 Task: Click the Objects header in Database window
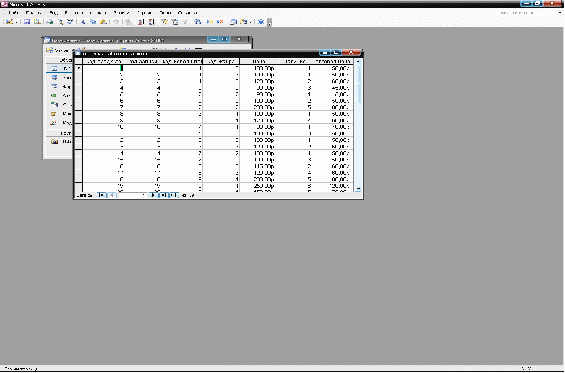59,60
